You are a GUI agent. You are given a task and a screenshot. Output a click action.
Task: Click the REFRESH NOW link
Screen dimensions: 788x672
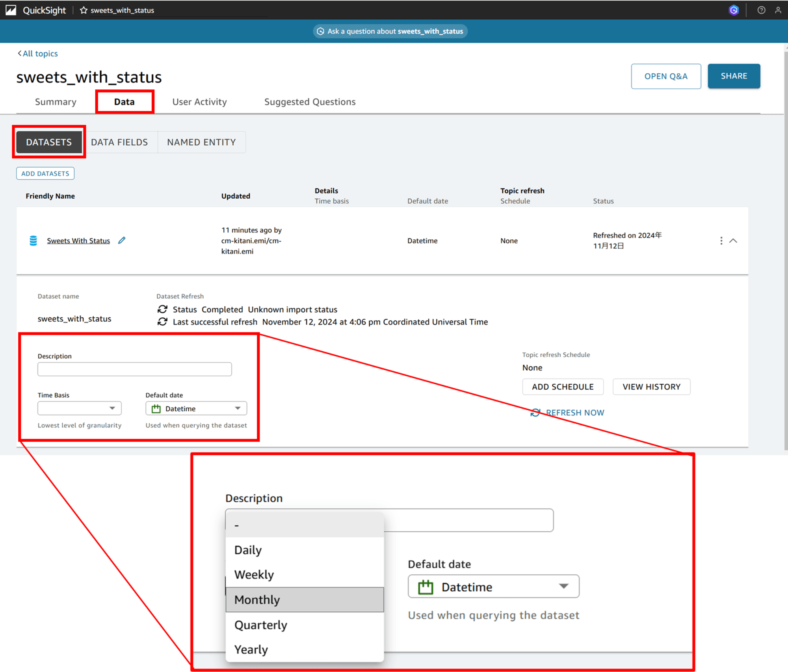[x=567, y=412]
